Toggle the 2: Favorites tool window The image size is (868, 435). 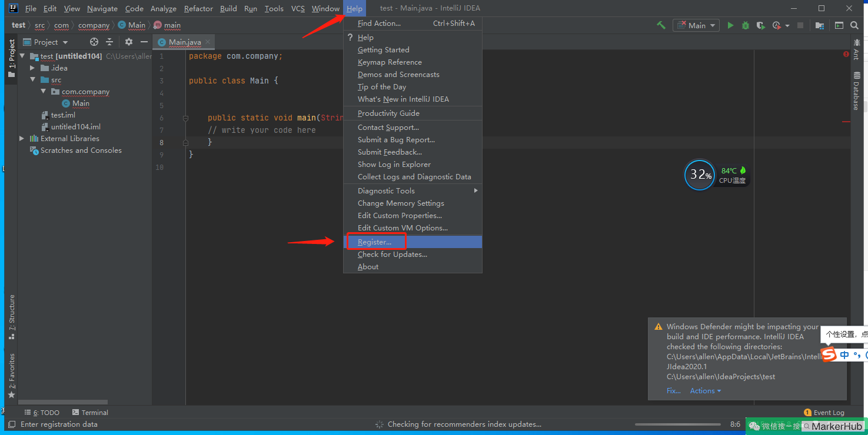[x=11, y=376]
